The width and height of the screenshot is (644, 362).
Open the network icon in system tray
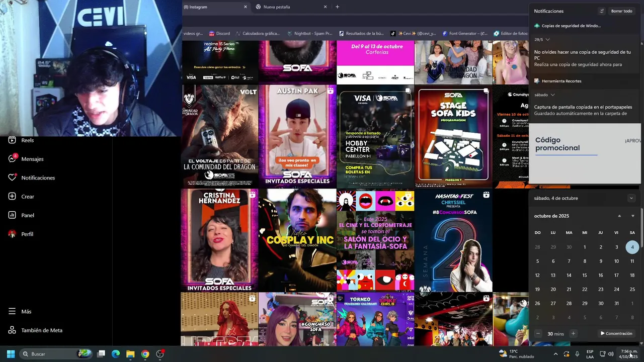(602, 354)
